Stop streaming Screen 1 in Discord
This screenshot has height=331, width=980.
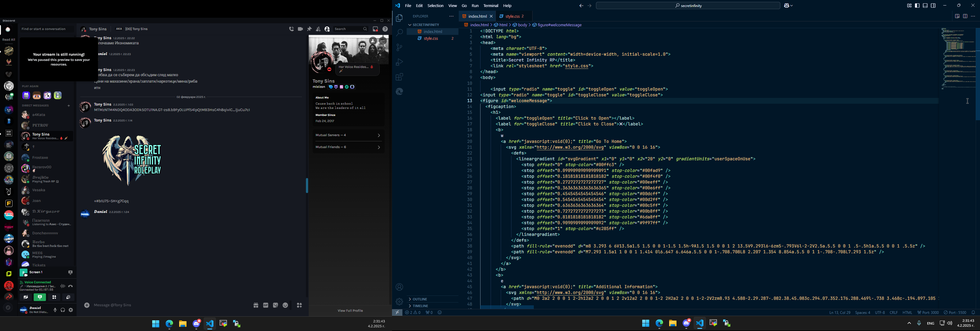[x=70, y=273]
